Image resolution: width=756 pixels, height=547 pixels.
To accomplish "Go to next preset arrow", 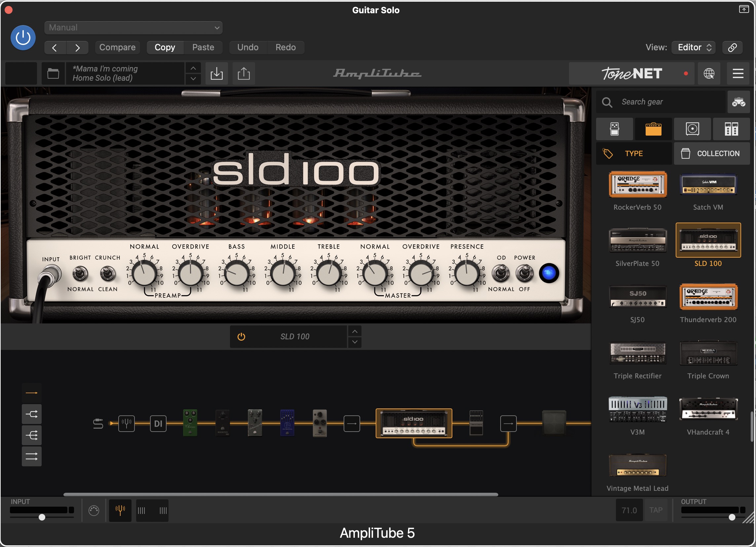I will click(77, 48).
